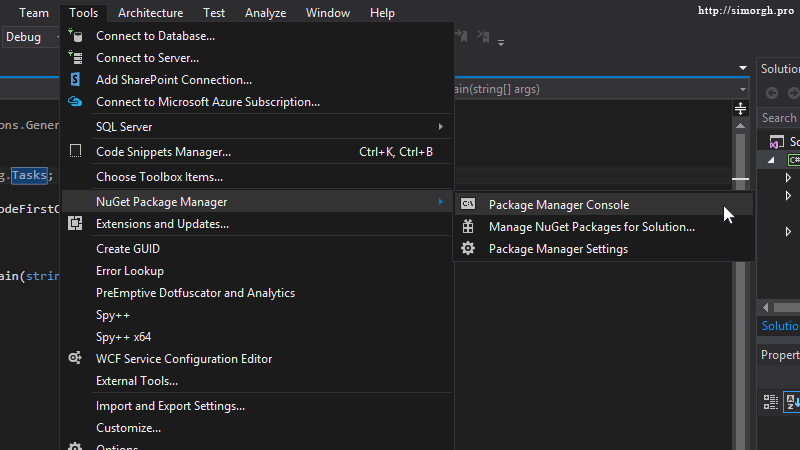
Task: Open Package Manager Settings
Action: tap(604, 248)
